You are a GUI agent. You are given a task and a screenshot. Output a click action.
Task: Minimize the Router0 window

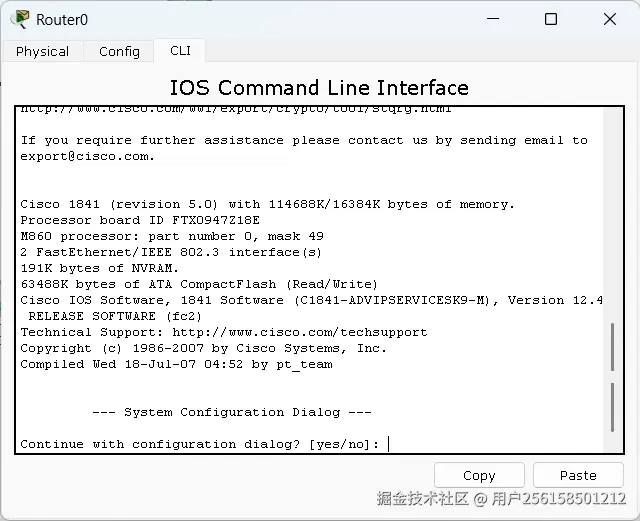point(493,19)
